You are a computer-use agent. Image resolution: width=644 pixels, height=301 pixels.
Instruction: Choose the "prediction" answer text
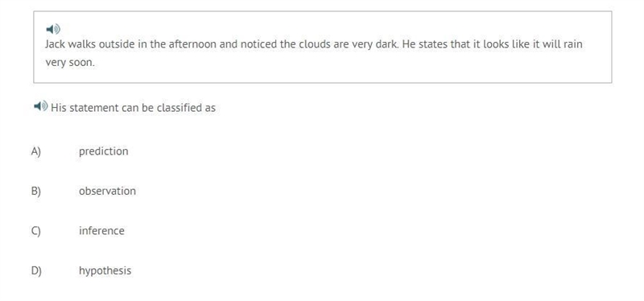(x=104, y=151)
